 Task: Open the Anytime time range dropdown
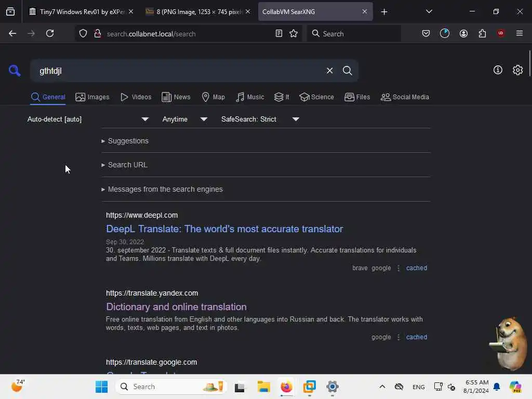pos(185,119)
